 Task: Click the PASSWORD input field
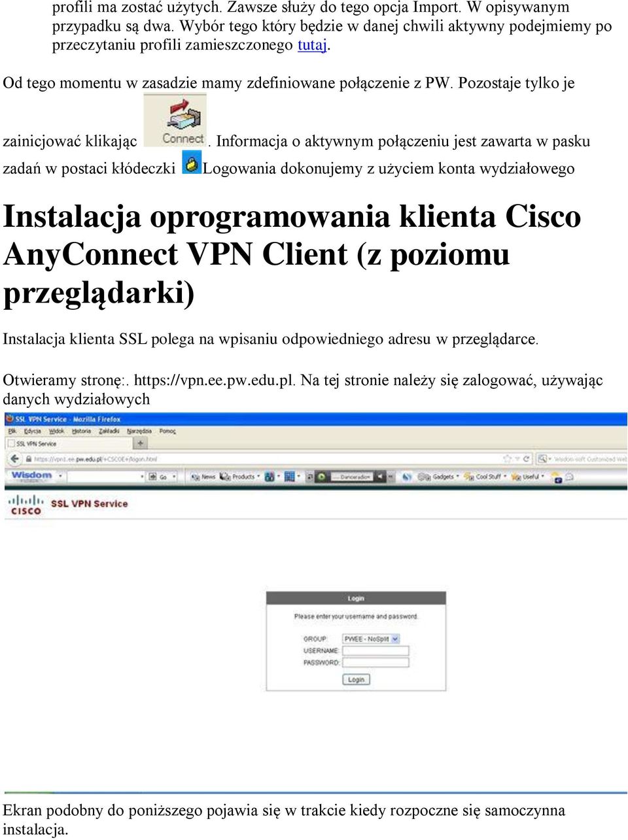coord(376,663)
